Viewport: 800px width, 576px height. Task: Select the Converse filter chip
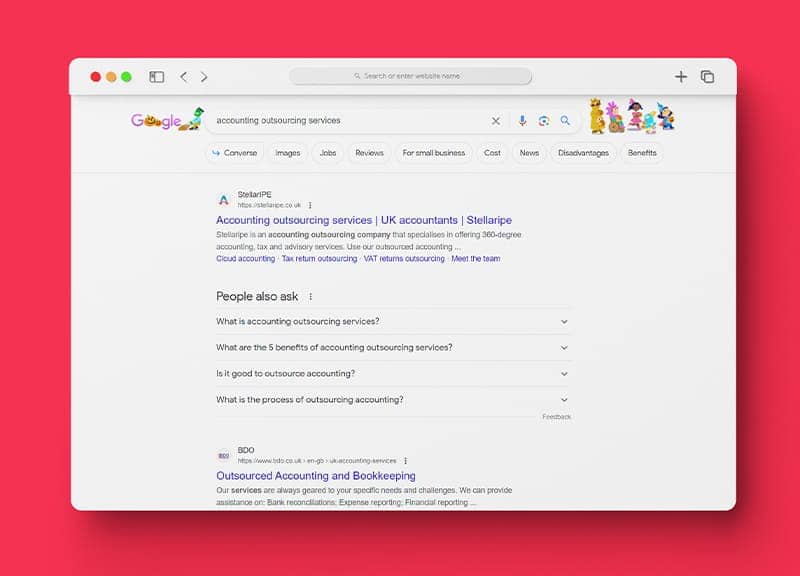pyautogui.click(x=235, y=153)
